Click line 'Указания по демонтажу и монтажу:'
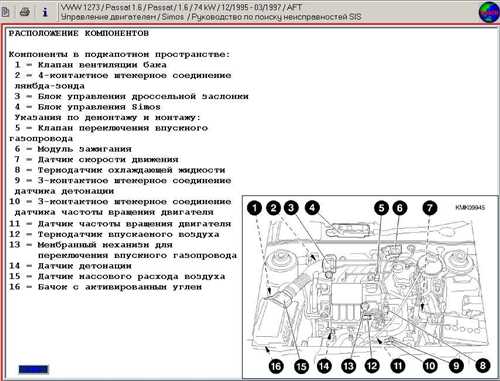The height and width of the screenshot is (381, 500). point(108,117)
